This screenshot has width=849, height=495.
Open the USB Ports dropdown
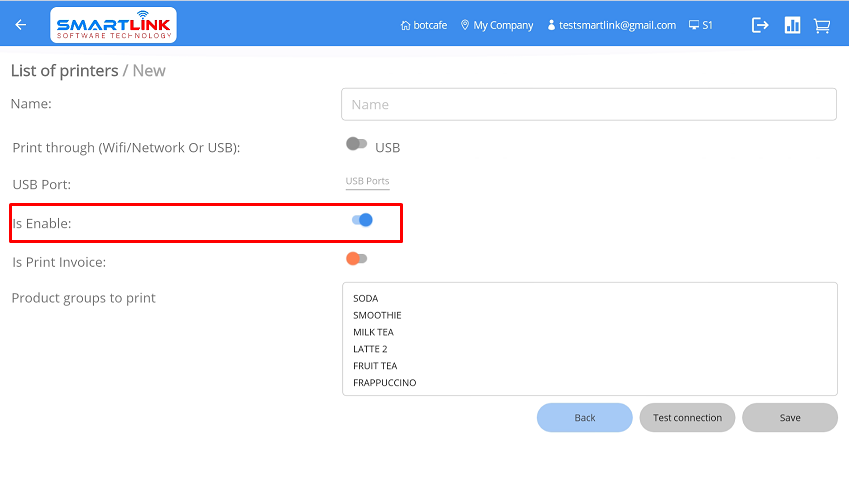pyautogui.click(x=367, y=181)
